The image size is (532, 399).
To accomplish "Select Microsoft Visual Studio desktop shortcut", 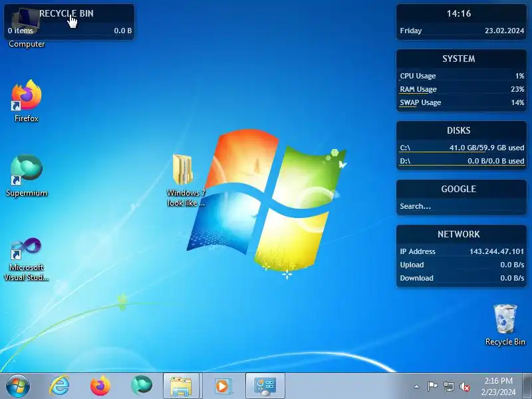I will 27,259.
